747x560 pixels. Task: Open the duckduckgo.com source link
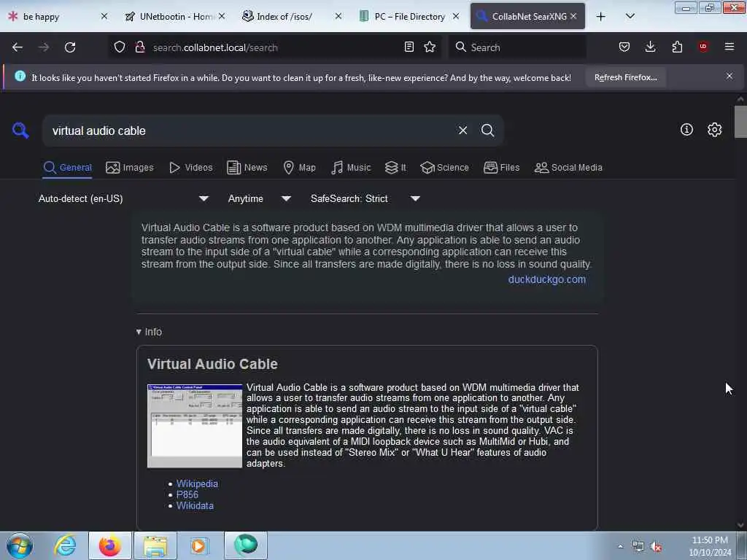pos(547,279)
